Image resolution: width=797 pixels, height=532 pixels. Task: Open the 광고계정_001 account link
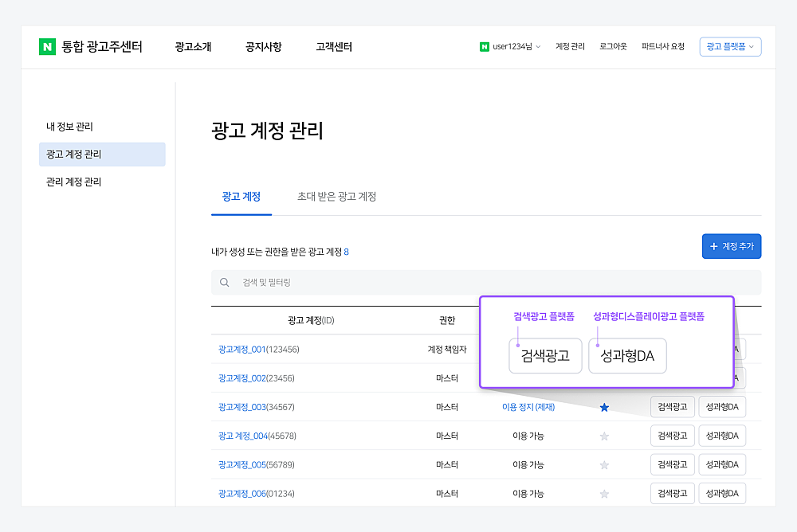[242, 350]
